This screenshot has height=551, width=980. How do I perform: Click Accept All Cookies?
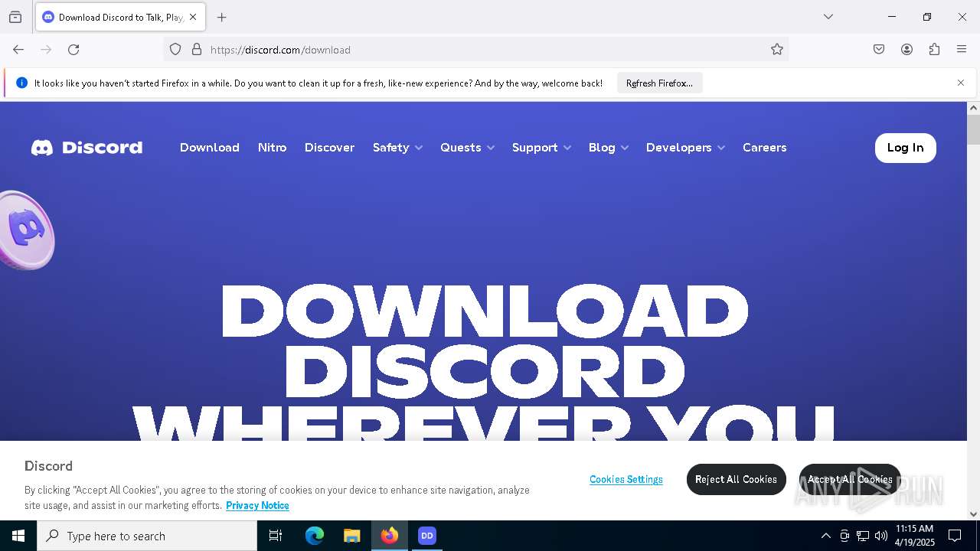click(x=850, y=479)
